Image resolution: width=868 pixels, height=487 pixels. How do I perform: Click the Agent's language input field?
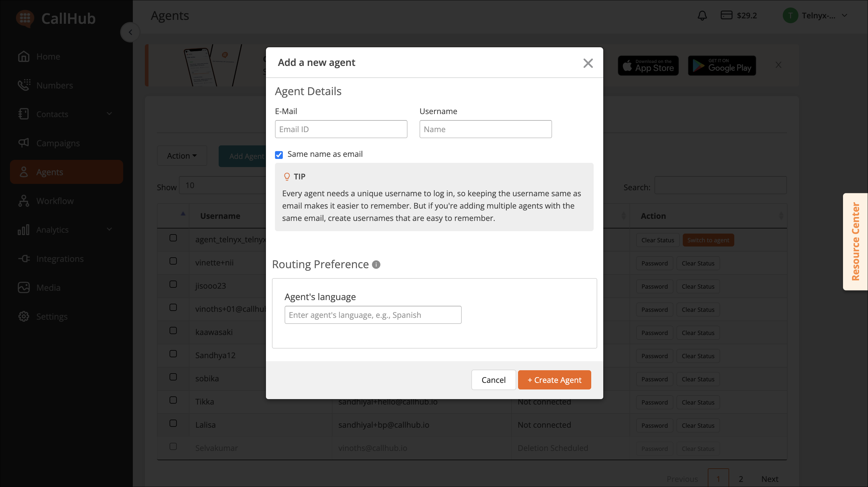pos(373,315)
